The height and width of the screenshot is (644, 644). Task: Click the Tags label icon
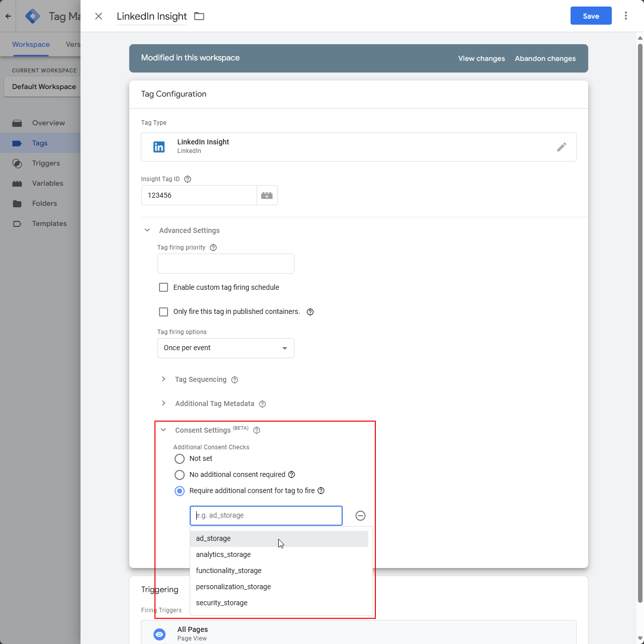click(x=17, y=143)
